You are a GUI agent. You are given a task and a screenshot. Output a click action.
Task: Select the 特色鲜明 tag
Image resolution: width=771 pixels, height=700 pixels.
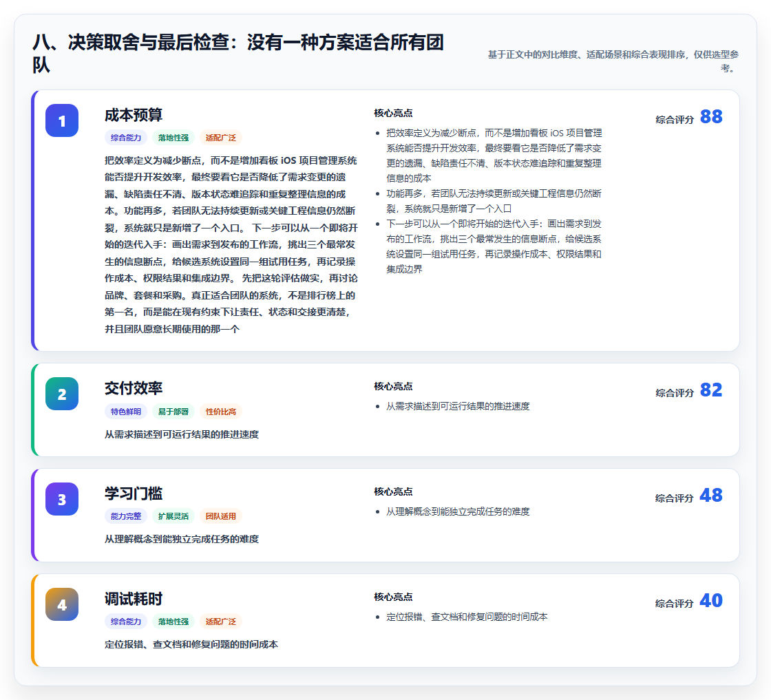tap(126, 412)
